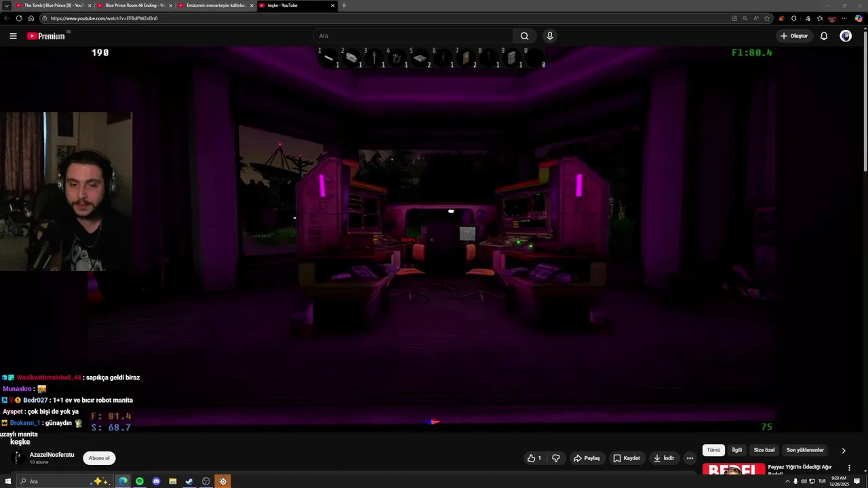Open Steam from the taskbar
Image resolution: width=868 pixels, height=488 pixels.
189,481
